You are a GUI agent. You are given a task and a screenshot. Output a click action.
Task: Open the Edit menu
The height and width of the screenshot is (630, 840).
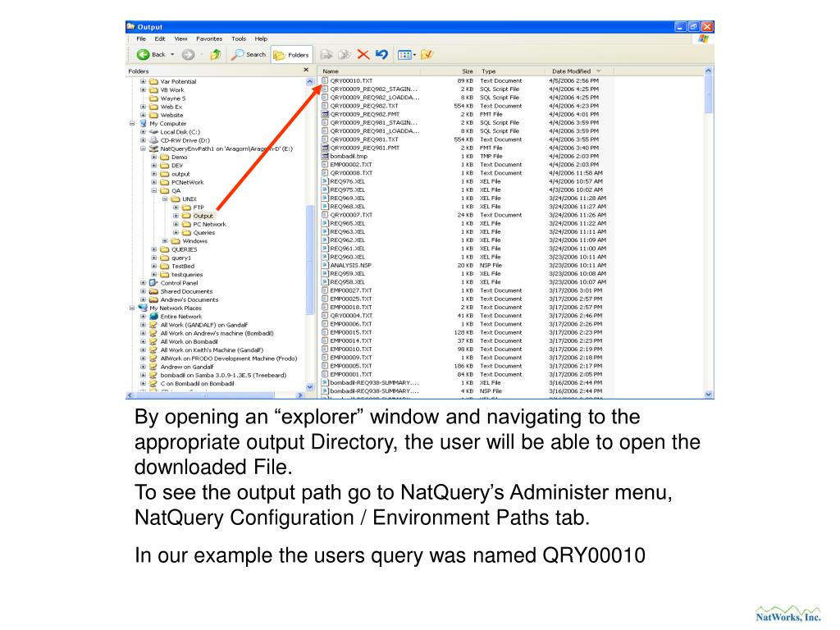160,39
